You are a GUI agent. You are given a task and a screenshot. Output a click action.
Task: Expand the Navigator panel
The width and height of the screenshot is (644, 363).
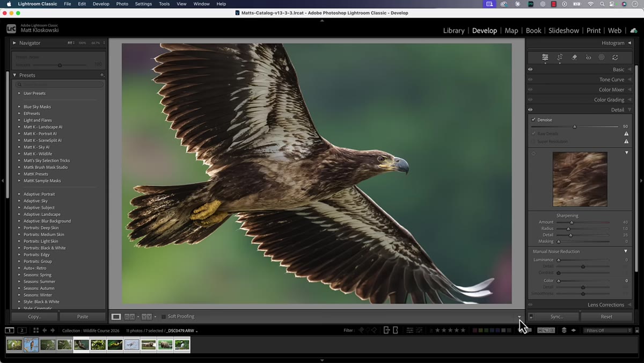pyautogui.click(x=14, y=43)
